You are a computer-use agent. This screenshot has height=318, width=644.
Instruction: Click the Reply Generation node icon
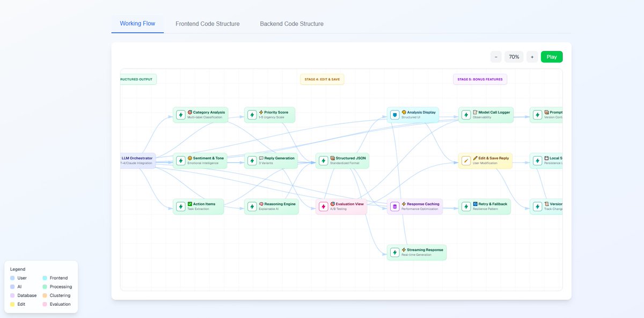(252, 160)
